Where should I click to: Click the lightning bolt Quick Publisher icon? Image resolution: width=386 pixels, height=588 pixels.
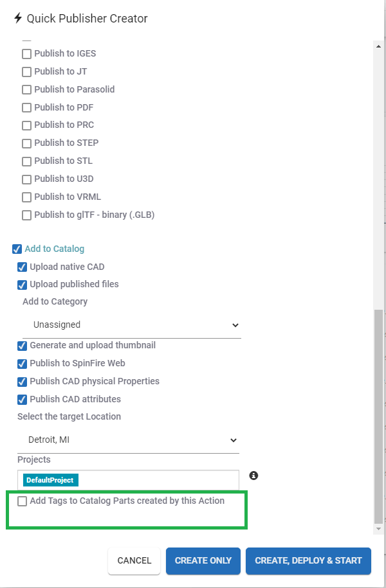[x=18, y=18]
